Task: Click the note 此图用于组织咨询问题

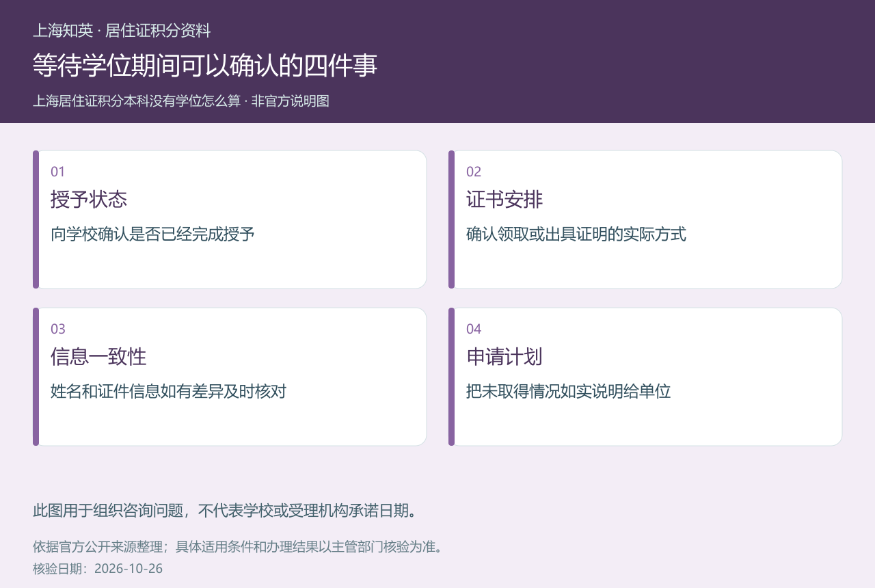Action: pyautogui.click(x=108, y=511)
